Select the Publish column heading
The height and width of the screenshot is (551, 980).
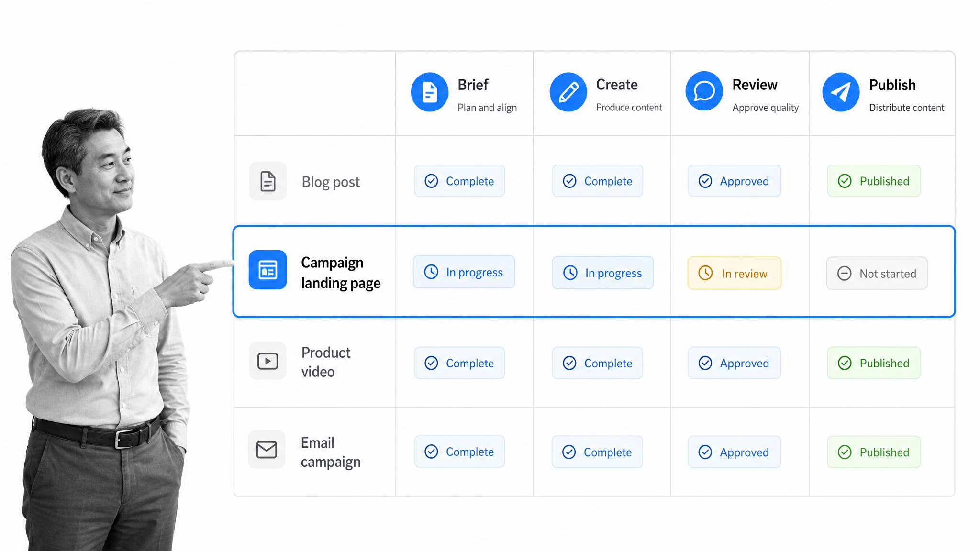892,85
